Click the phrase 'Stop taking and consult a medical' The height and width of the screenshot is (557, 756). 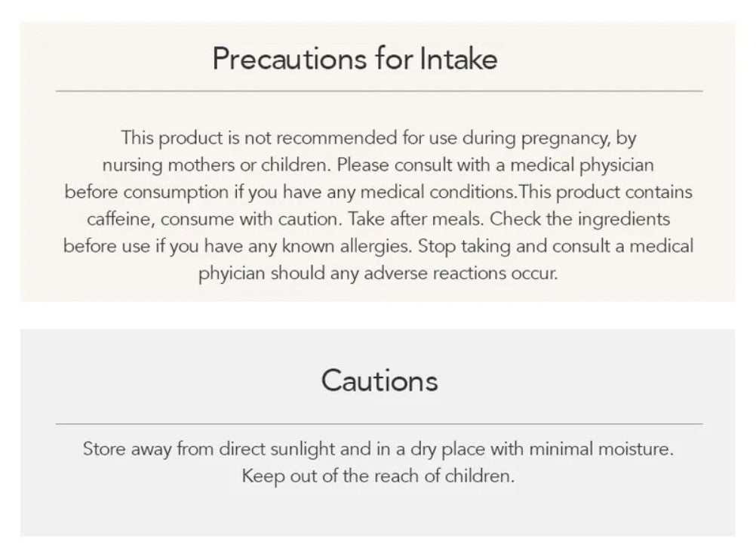[x=555, y=247]
